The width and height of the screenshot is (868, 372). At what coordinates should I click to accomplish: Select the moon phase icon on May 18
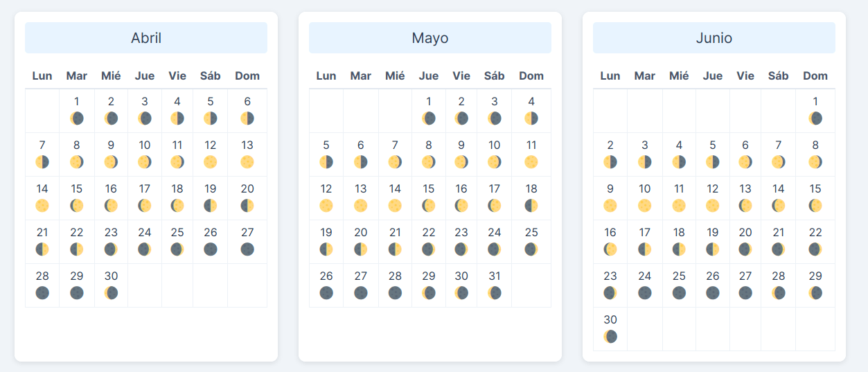[531, 206]
